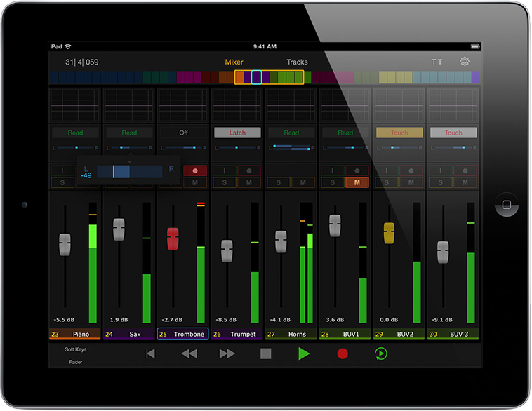Tap the TT text size icon

coord(437,62)
